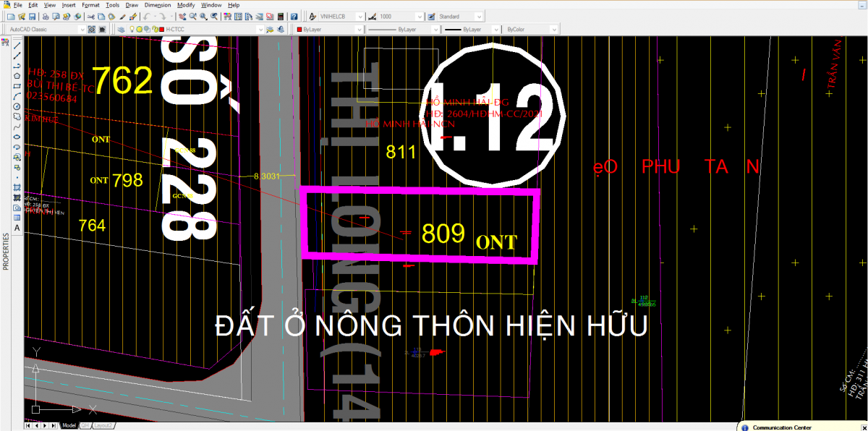The image size is (868, 431).
Task: Select the Multiline Text tool
Action: point(17,228)
